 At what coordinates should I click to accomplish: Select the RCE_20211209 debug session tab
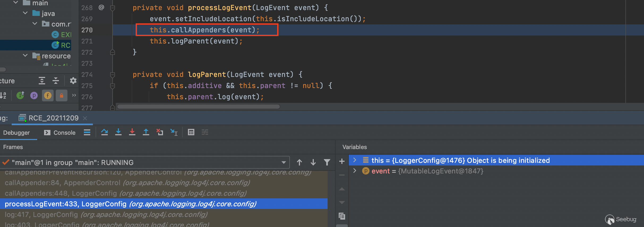pos(53,118)
